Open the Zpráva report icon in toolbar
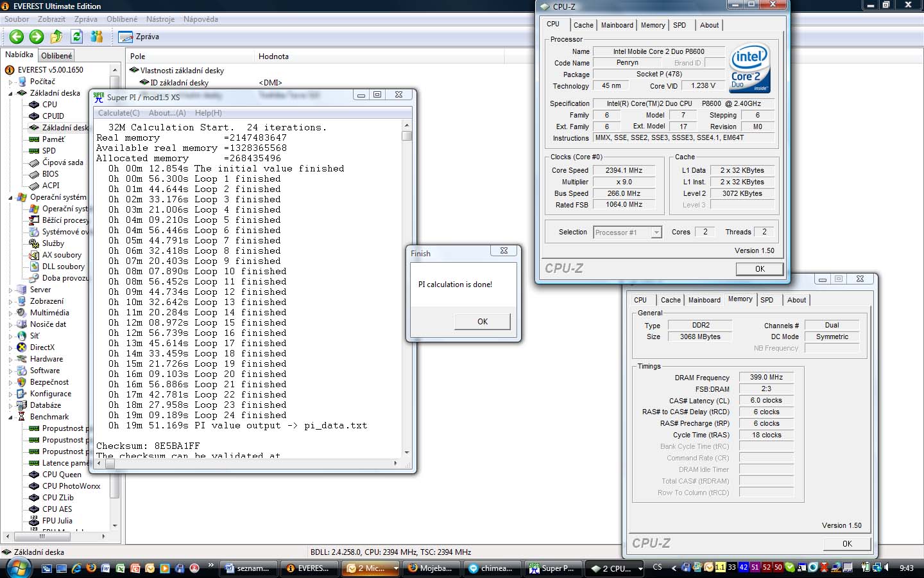Image resolution: width=924 pixels, height=578 pixels. tap(126, 37)
